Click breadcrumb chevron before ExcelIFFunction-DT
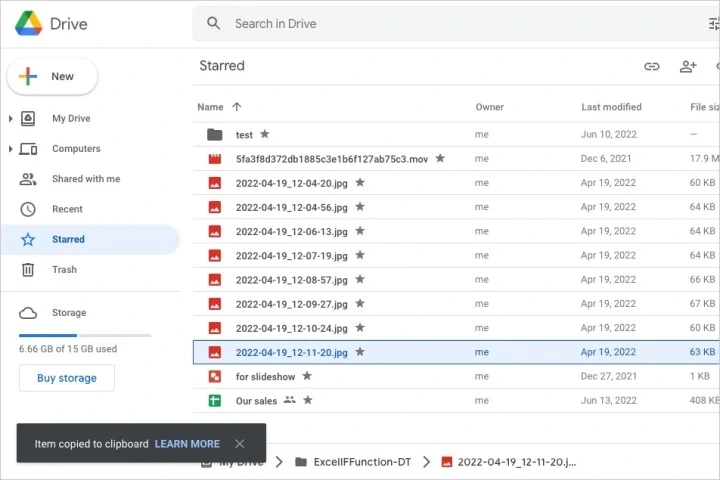The width and height of the screenshot is (720, 480). coord(279,462)
